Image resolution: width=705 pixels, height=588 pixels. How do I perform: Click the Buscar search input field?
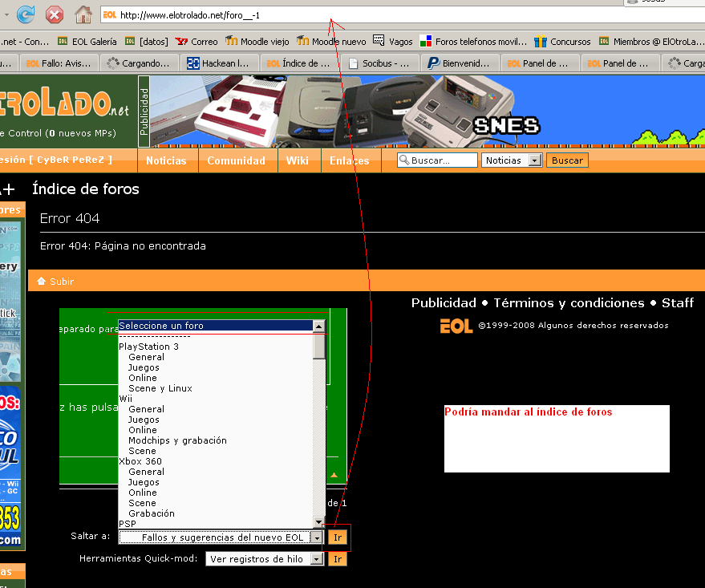(437, 160)
